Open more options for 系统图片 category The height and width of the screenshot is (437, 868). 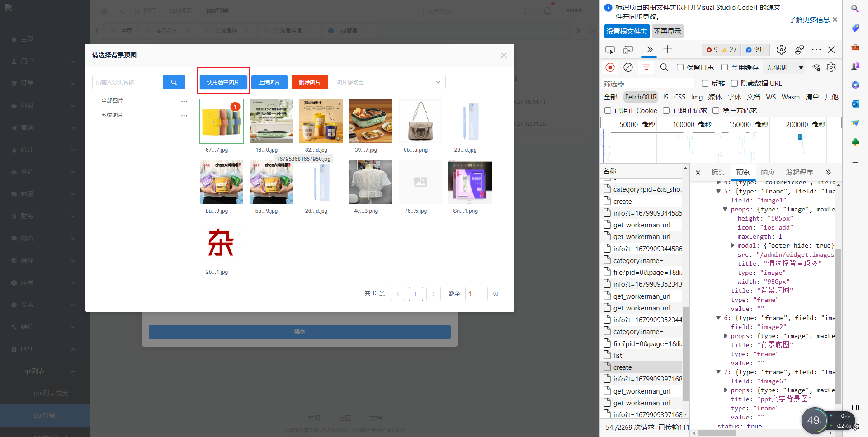tap(184, 115)
